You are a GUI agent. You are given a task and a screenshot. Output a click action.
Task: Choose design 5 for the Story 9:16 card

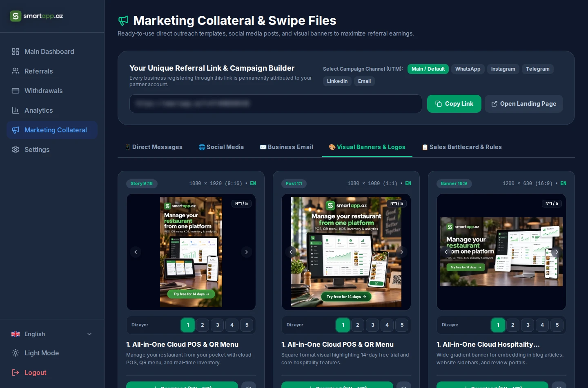[x=247, y=325]
